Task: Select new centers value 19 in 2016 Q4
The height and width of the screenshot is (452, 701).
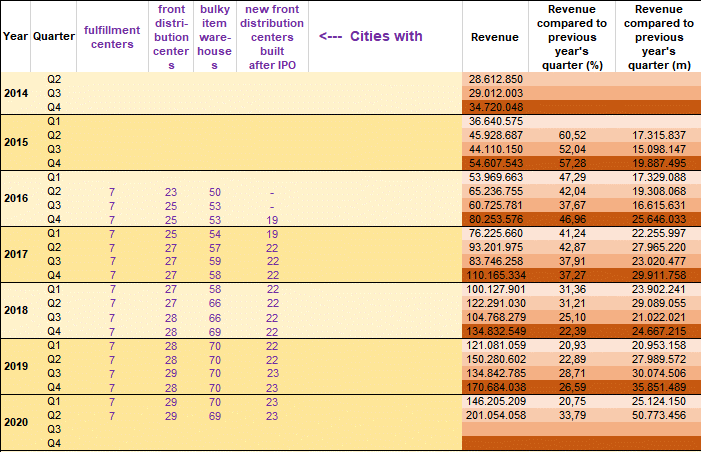Action: point(272,220)
